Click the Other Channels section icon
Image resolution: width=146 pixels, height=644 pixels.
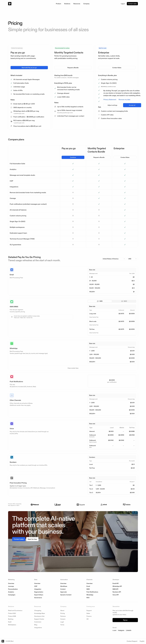tap(12, 395)
